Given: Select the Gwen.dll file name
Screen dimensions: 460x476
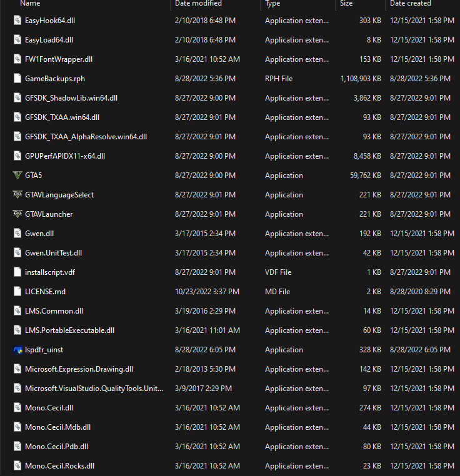Looking at the screenshot, I should (x=39, y=234).
